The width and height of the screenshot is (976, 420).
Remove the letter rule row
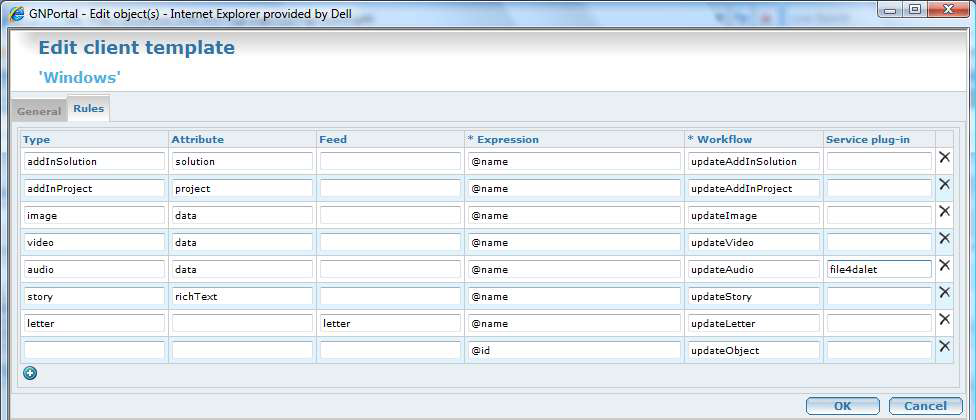(944, 319)
